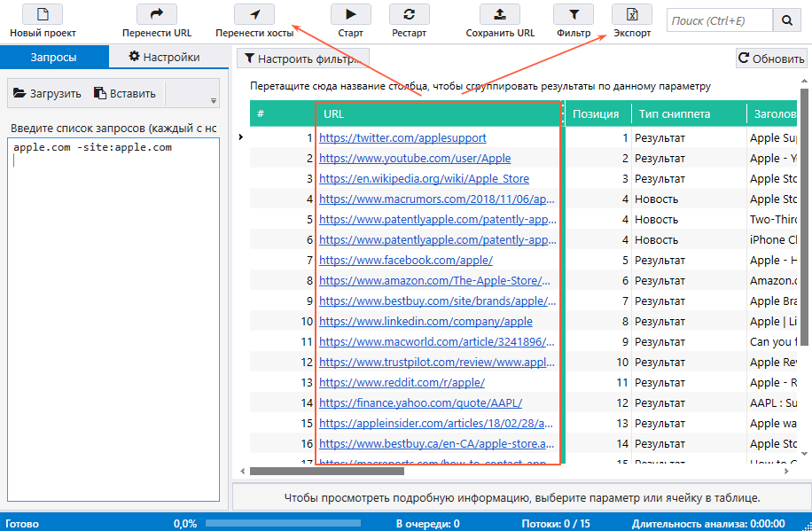This screenshot has height=531, width=812.
Task: Switch to the Запросы tab
Action: click(x=53, y=57)
